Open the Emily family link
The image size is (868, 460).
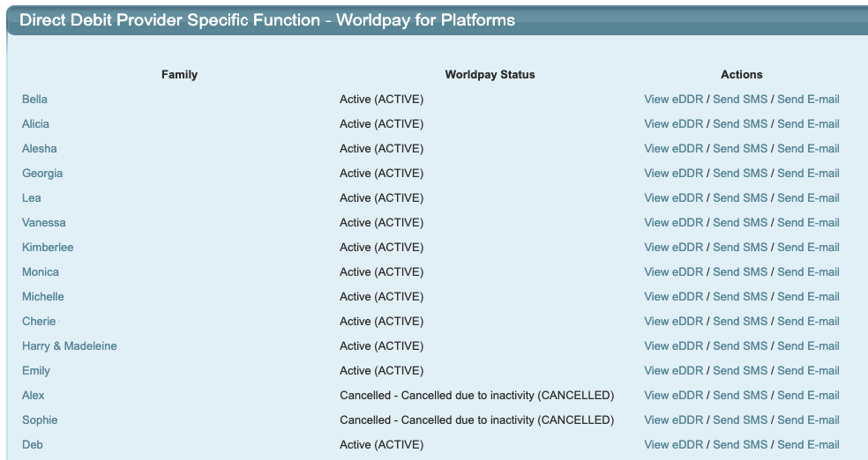(x=36, y=371)
